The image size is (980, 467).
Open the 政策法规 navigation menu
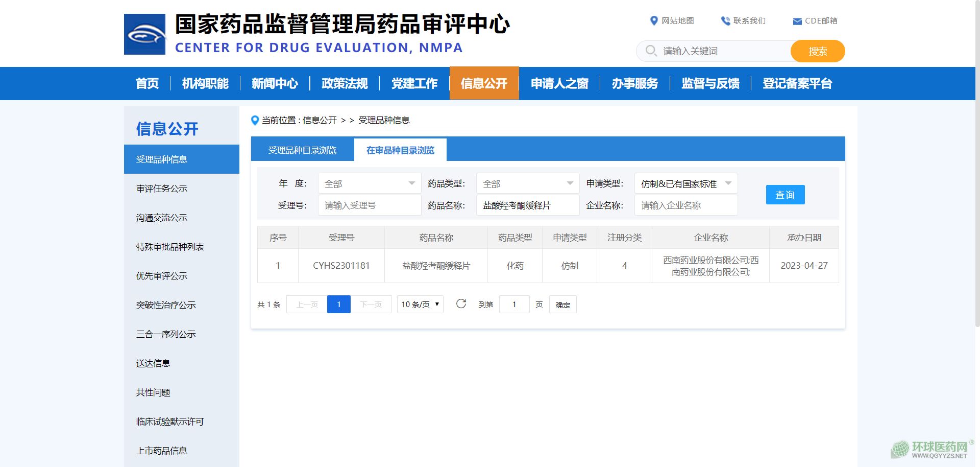[345, 83]
